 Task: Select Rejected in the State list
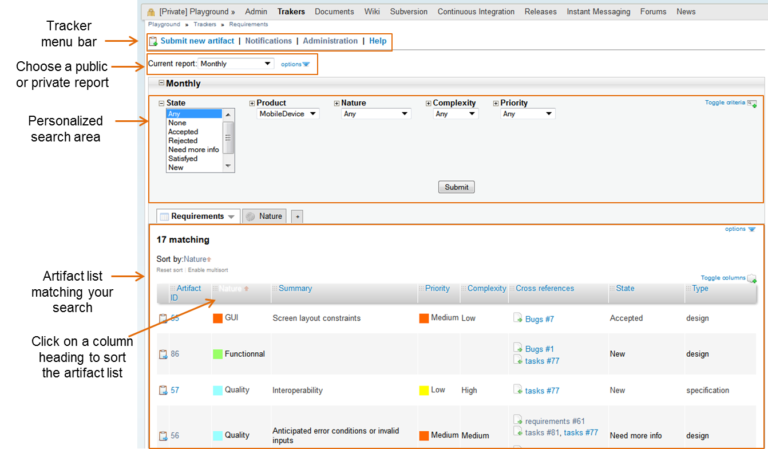183,141
